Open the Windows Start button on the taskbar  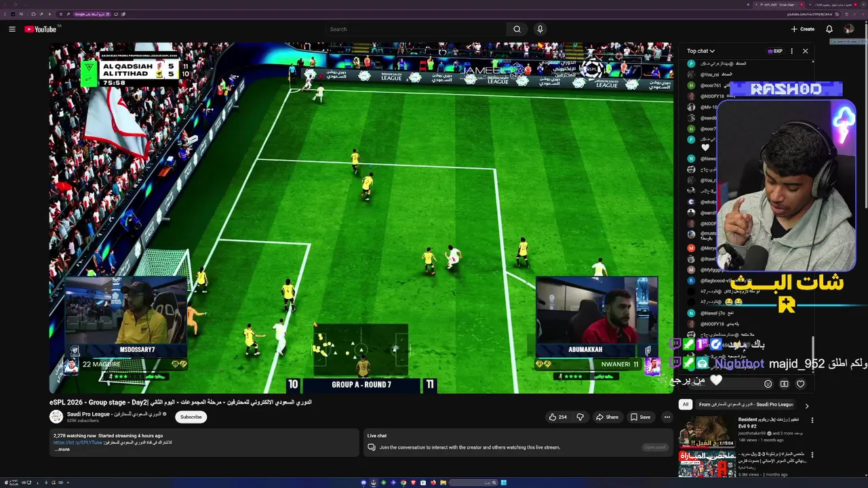click(504, 483)
